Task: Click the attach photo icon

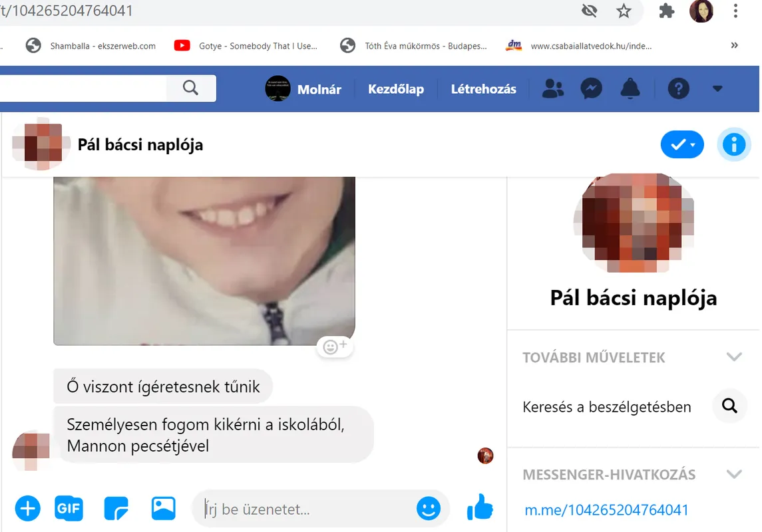Action: coord(163,509)
